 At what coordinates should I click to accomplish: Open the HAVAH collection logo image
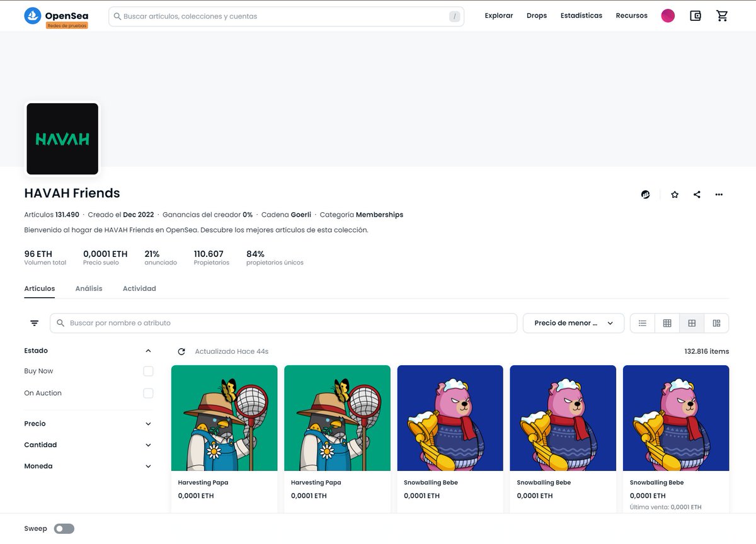[62, 139]
